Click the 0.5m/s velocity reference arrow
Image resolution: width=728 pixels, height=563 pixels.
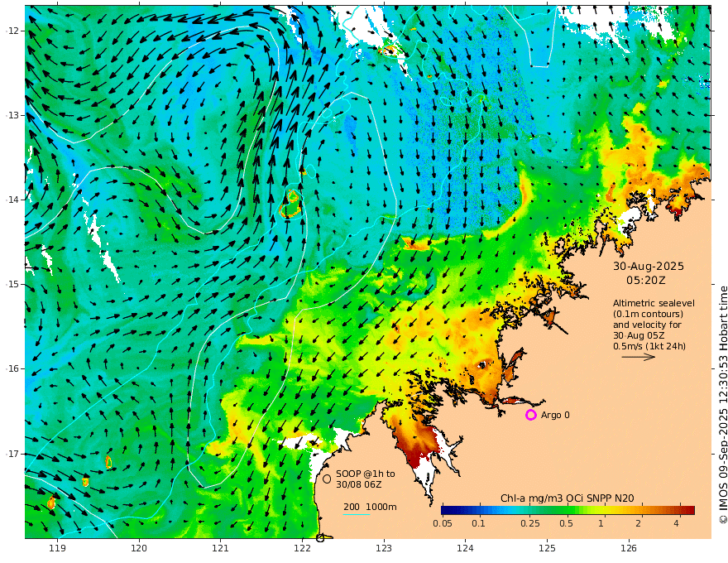tap(639, 357)
